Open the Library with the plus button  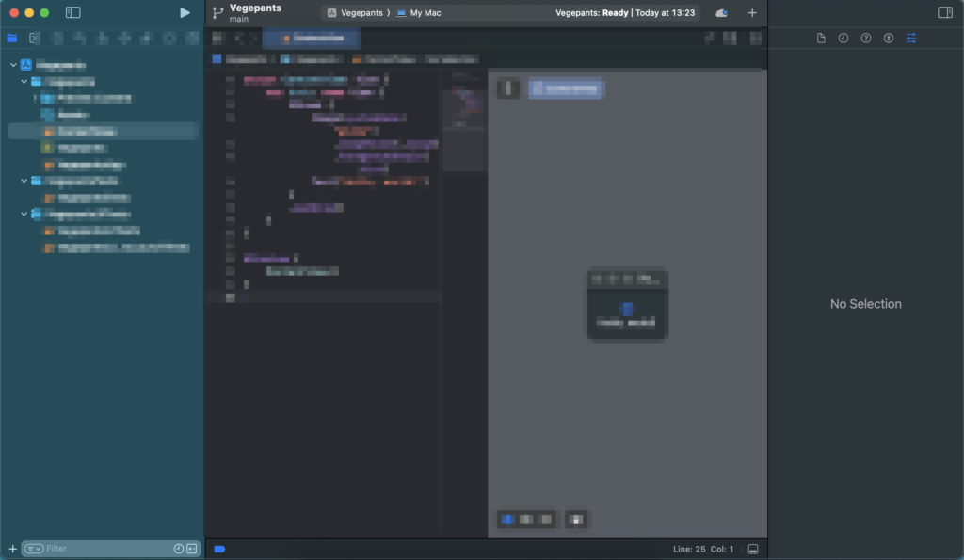tap(751, 13)
